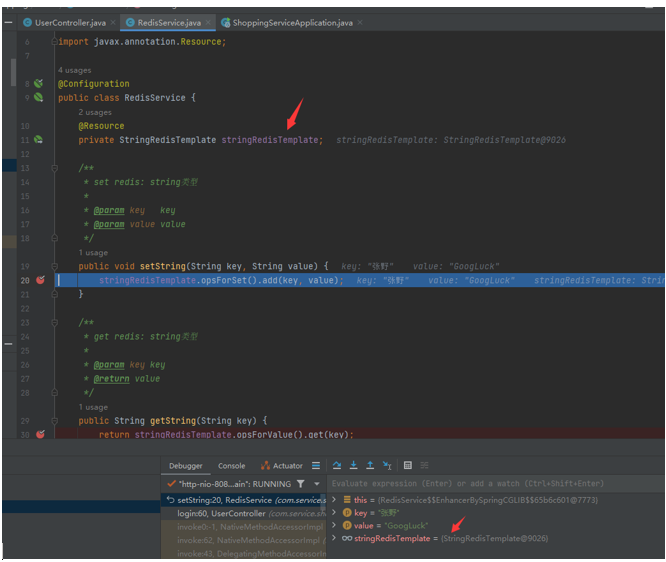This screenshot has height=562, width=666.
Task: Open the thread selector dropdown arrow
Action: coord(317,484)
